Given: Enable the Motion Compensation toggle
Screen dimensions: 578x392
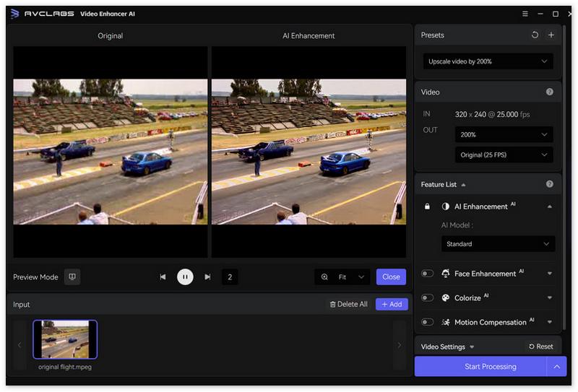Looking at the screenshot, I should coord(428,322).
